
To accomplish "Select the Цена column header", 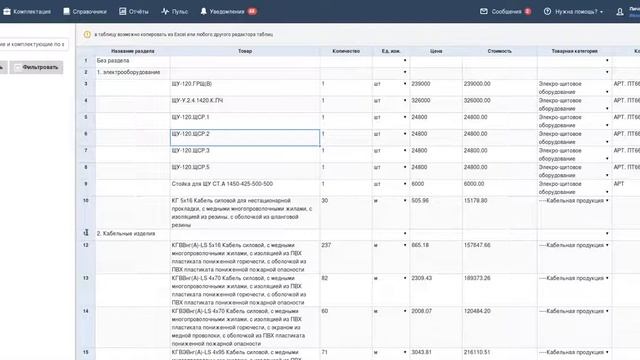I will [x=436, y=51].
